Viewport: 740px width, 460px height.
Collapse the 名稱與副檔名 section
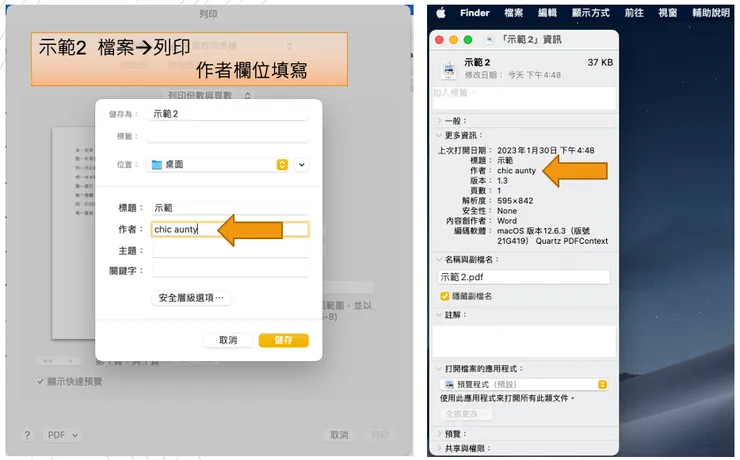click(438, 259)
